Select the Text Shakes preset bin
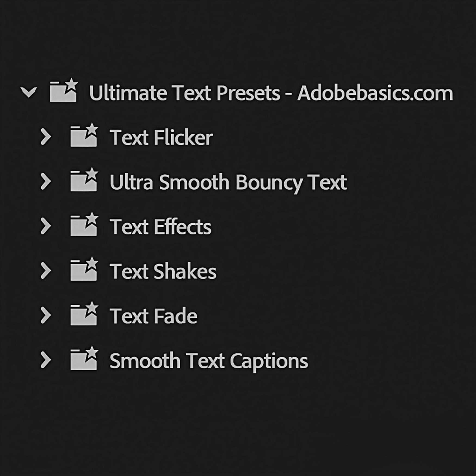The height and width of the screenshot is (476, 476). tap(163, 271)
